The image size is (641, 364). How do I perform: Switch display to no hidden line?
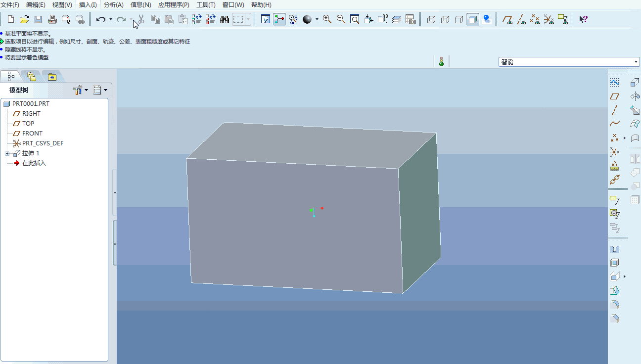458,19
